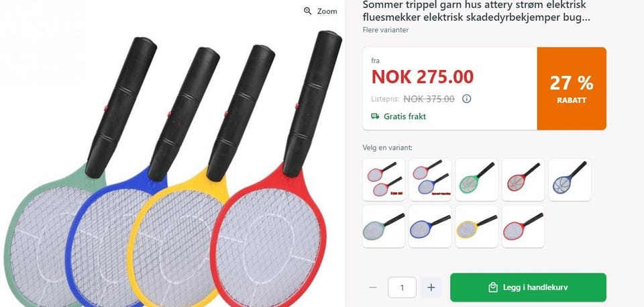
Task: Choose the dark red swatter variant in top row
Action: tap(523, 180)
